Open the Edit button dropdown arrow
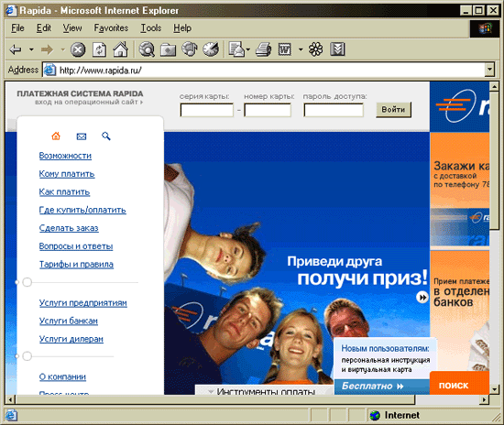Image resolution: width=504 pixels, height=425 pixels. point(301,49)
